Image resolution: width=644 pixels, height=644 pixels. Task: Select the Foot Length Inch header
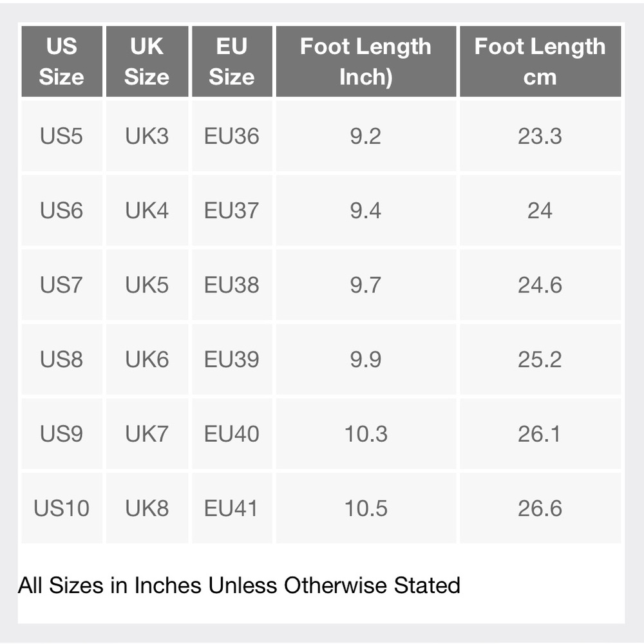366,62
